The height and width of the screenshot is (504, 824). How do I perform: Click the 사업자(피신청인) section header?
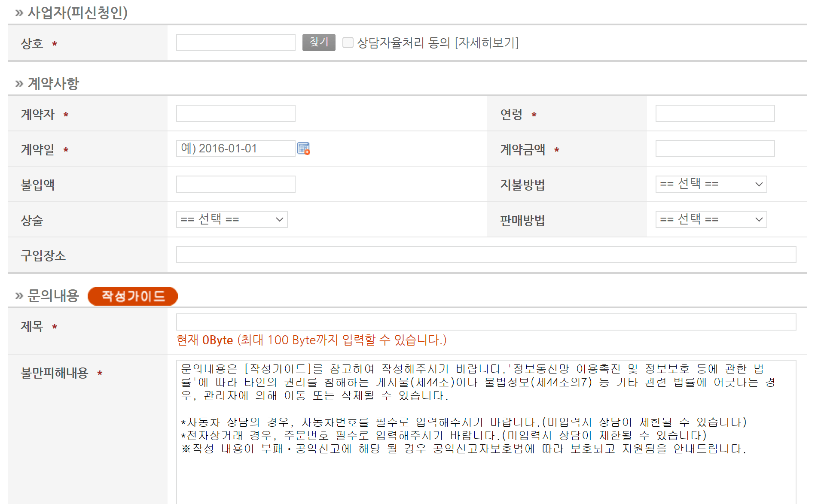[x=77, y=12]
